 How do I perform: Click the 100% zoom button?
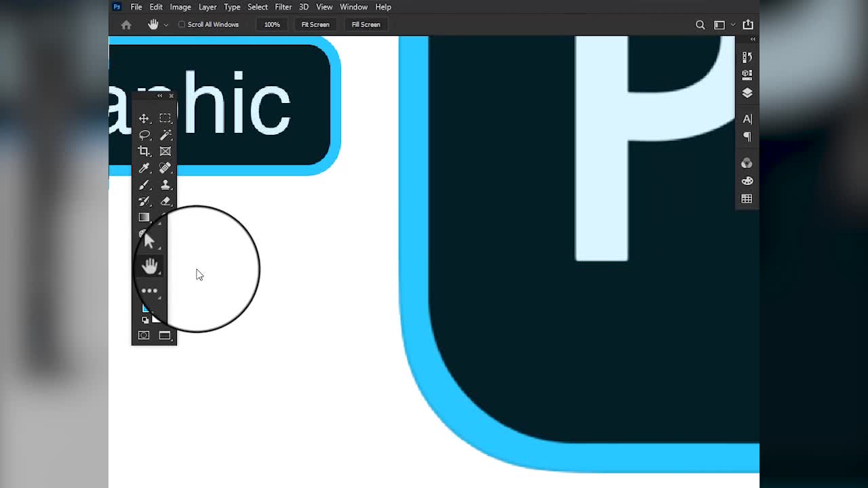[x=272, y=24]
